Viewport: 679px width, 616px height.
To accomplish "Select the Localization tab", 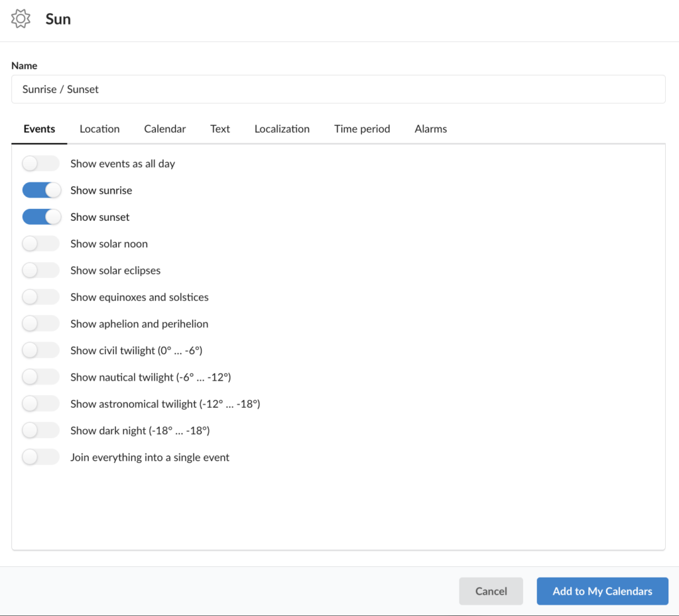I will (x=282, y=129).
